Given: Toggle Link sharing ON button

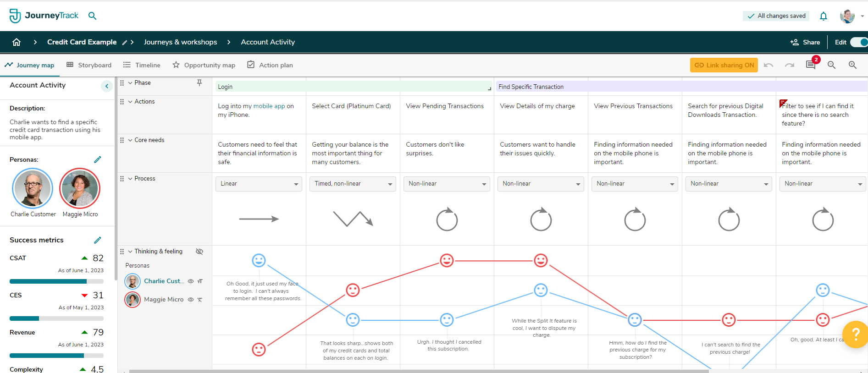Looking at the screenshot, I should coord(724,65).
